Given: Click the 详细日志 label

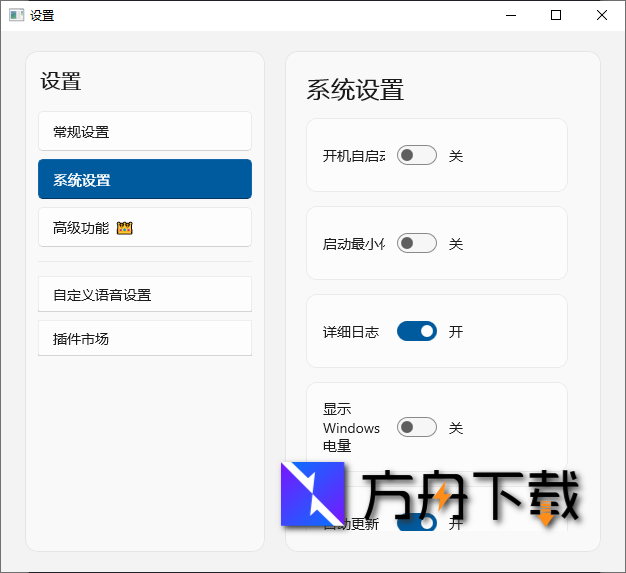Looking at the screenshot, I should [351, 332].
